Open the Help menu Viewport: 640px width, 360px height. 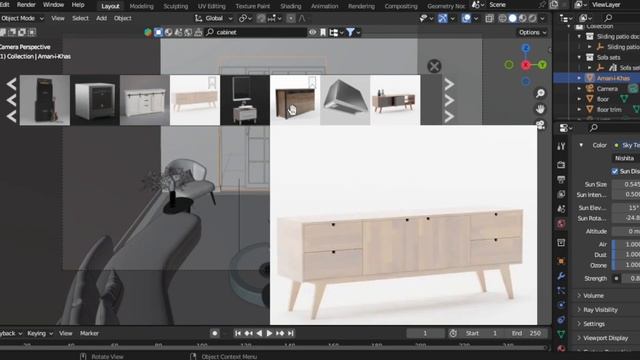pyautogui.click(x=78, y=5)
